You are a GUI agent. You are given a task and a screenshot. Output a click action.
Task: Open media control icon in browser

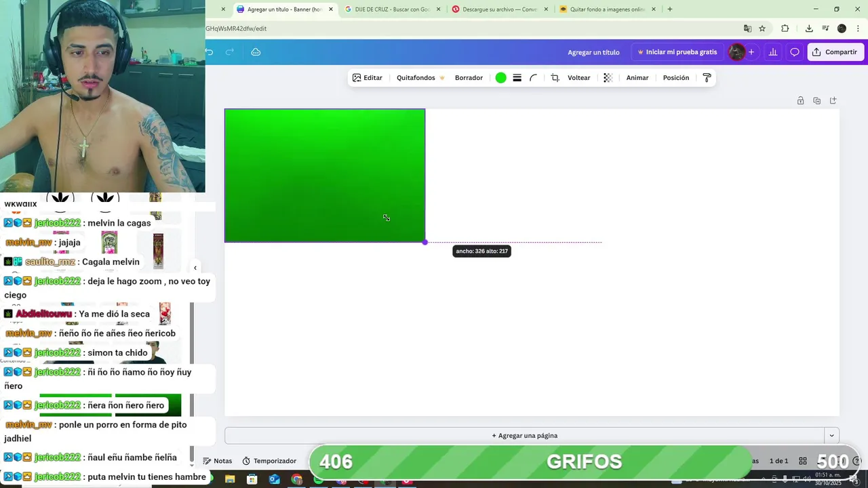point(825,28)
